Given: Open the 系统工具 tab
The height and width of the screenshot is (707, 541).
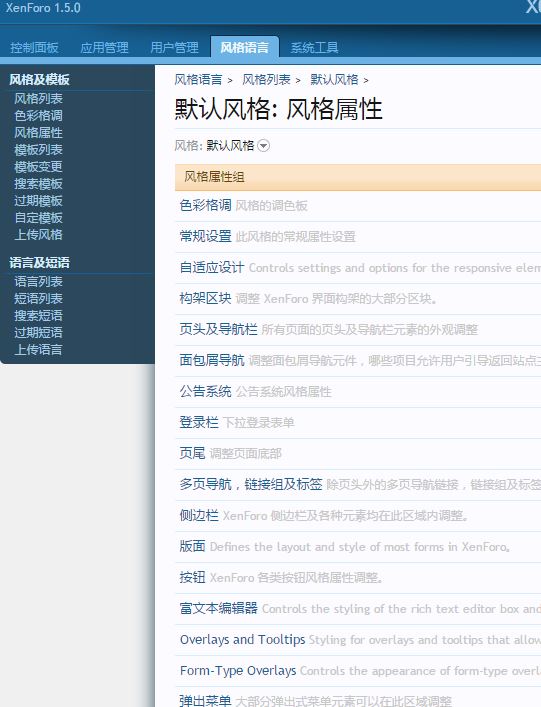Looking at the screenshot, I should pos(314,47).
